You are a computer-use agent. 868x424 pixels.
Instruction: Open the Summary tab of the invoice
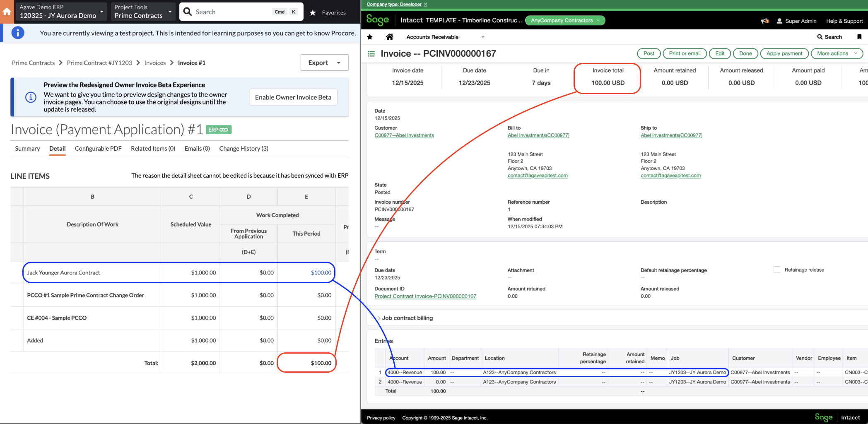pyautogui.click(x=27, y=148)
